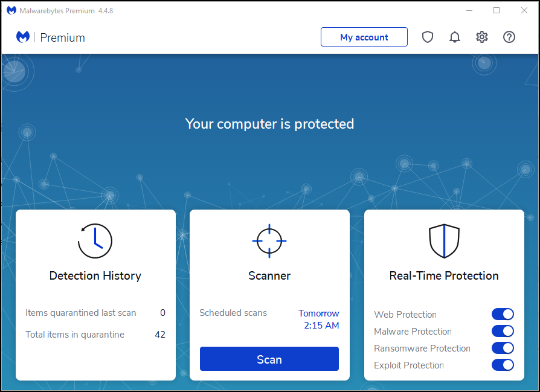Start a Scan
The width and height of the screenshot is (540, 392).
click(269, 359)
